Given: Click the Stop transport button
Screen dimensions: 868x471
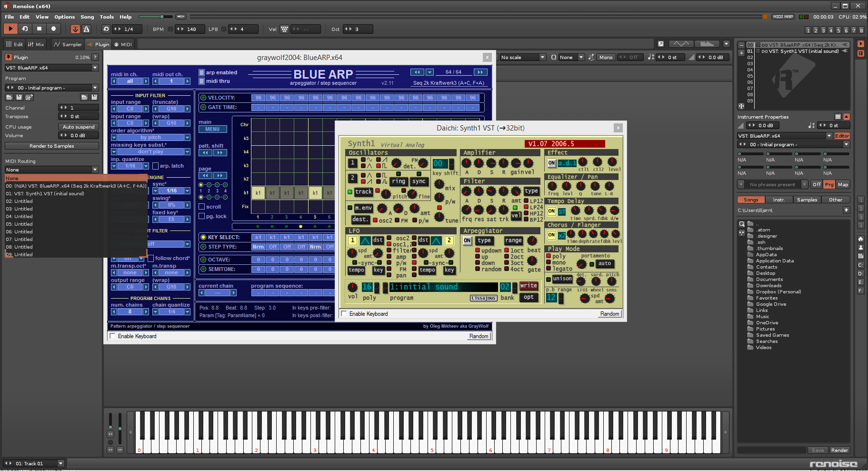Looking at the screenshot, I should pyautogui.click(x=39, y=29).
